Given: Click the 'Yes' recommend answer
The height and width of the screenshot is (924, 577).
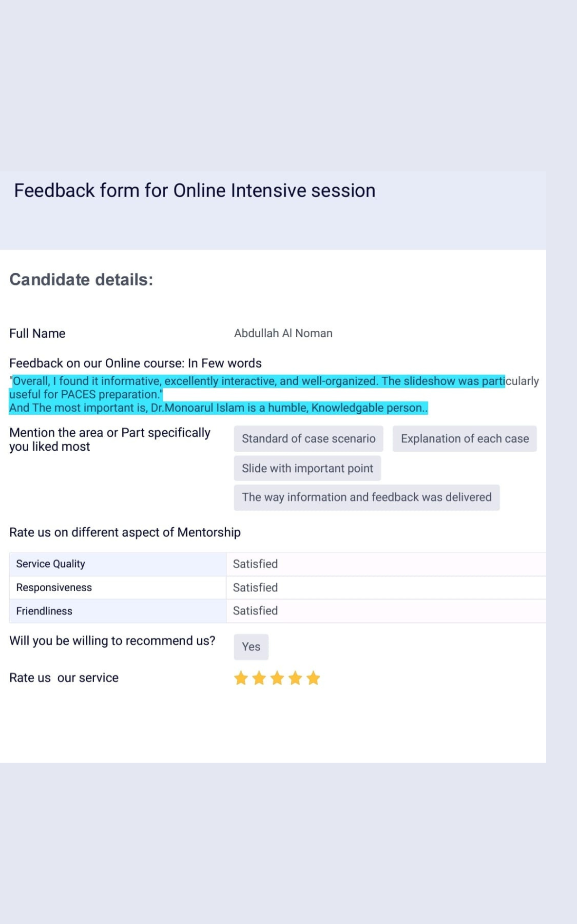Looking at the screenshot, I should [x=251, y=647].
